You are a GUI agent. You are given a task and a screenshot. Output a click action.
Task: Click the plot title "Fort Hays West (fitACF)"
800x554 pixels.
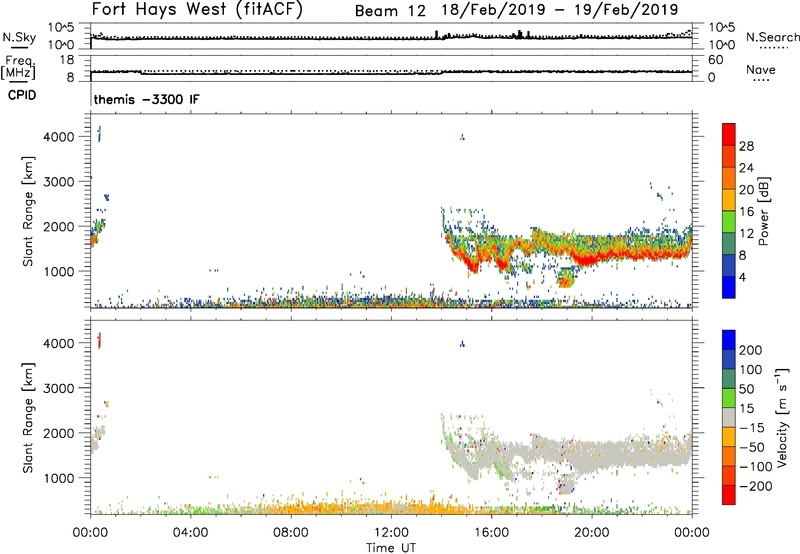(197, 9)
